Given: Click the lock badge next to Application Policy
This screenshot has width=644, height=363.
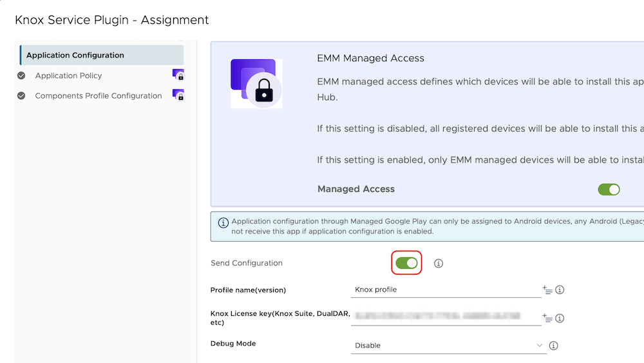Looking at the screenshot, I should pos(178,75).
